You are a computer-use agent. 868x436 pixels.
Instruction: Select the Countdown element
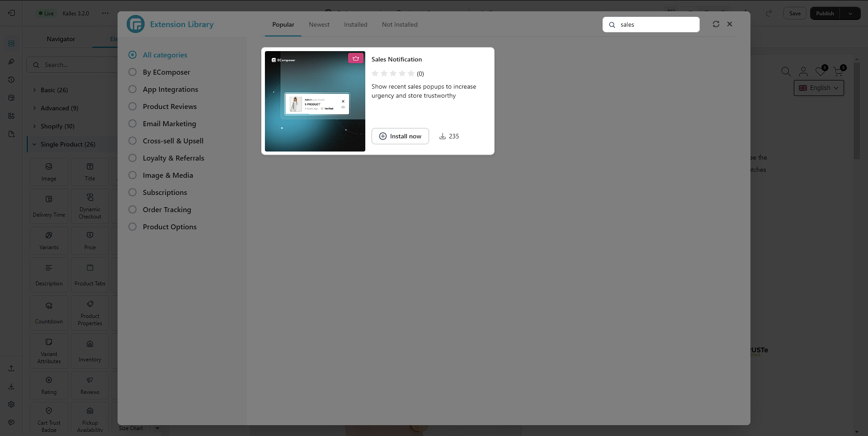[49, 313]
